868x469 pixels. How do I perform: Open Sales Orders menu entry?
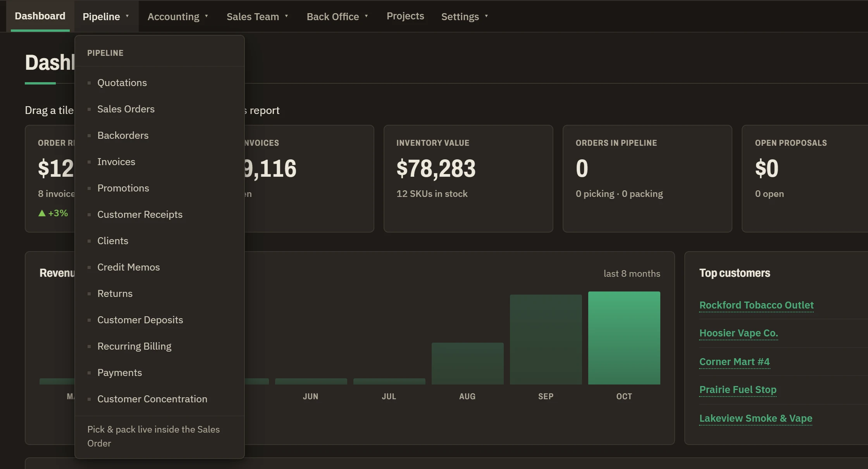point(159,109)
